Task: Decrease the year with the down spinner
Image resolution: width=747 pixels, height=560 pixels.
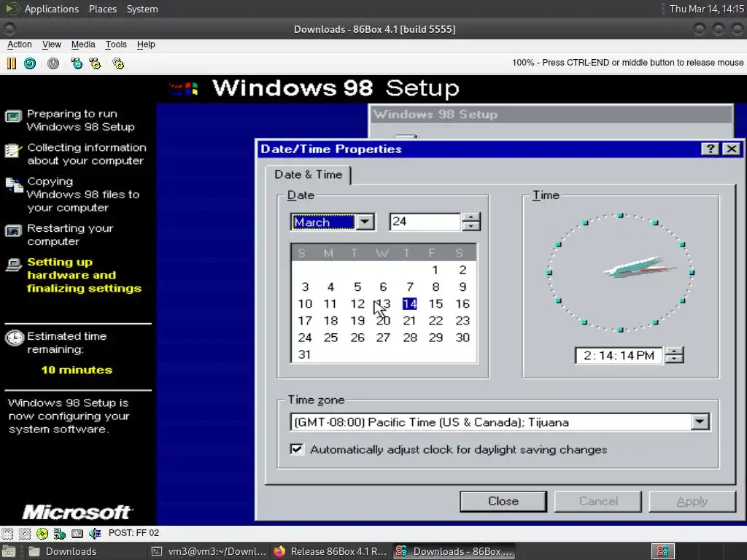Action: (x=471, y=226)
